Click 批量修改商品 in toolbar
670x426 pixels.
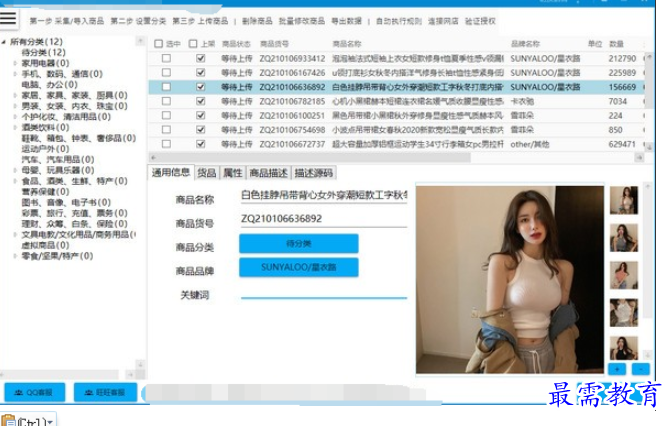pyautogui.click(x=302, y=21)
